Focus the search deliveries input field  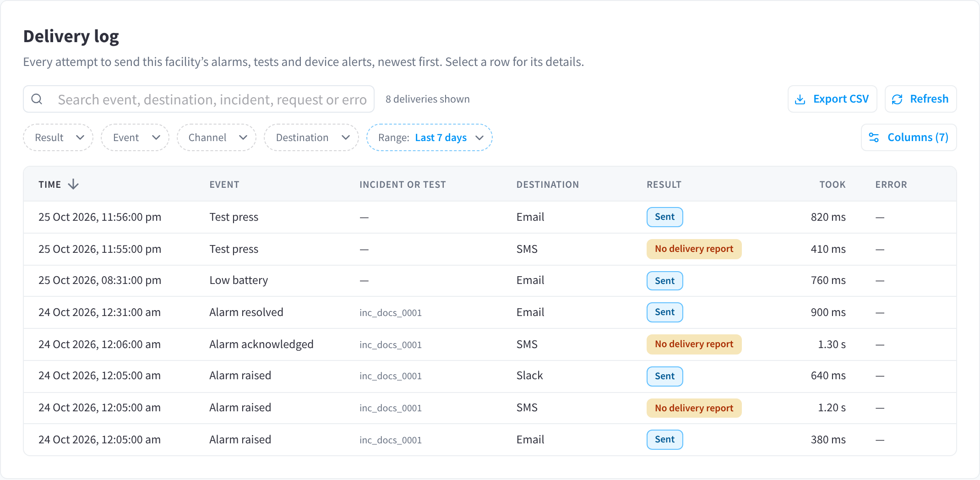pos(199,99)
